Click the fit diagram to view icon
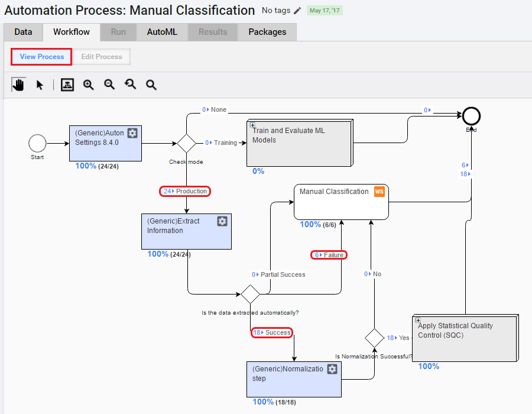This screenshot has width=532, height=414. click(x=67, y=85)
